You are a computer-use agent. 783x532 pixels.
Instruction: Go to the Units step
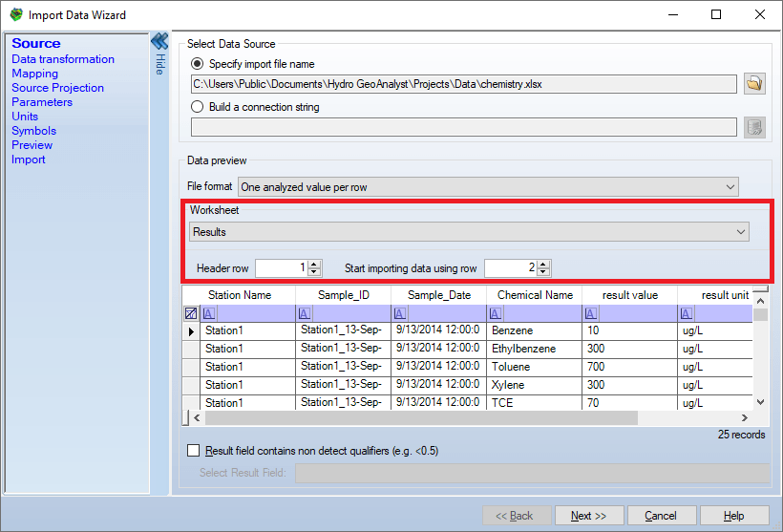25,117
